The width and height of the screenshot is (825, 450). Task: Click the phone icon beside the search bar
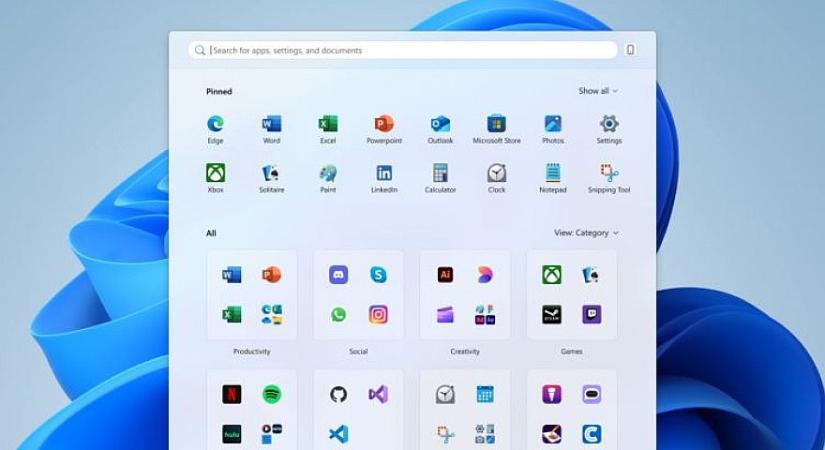click(x=631, y=50)
